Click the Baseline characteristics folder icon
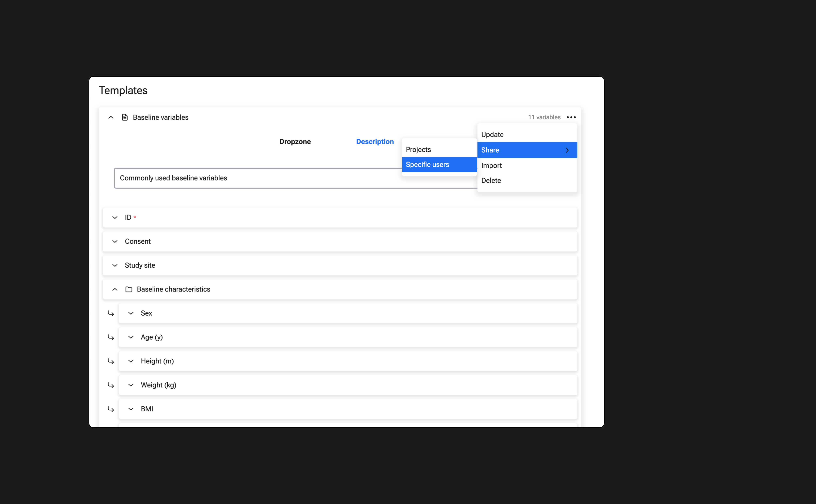Image resolution: width=816 pixels, height=504 pixels. coord(129,289)
